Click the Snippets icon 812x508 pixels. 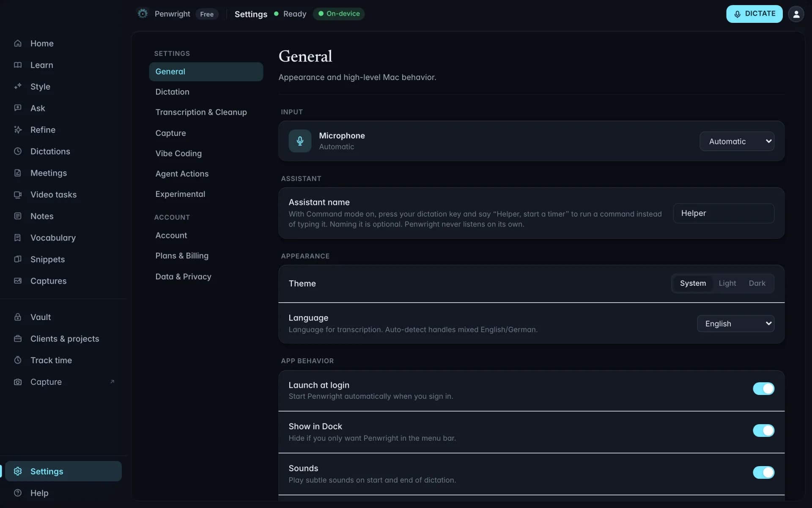point(18,259)
